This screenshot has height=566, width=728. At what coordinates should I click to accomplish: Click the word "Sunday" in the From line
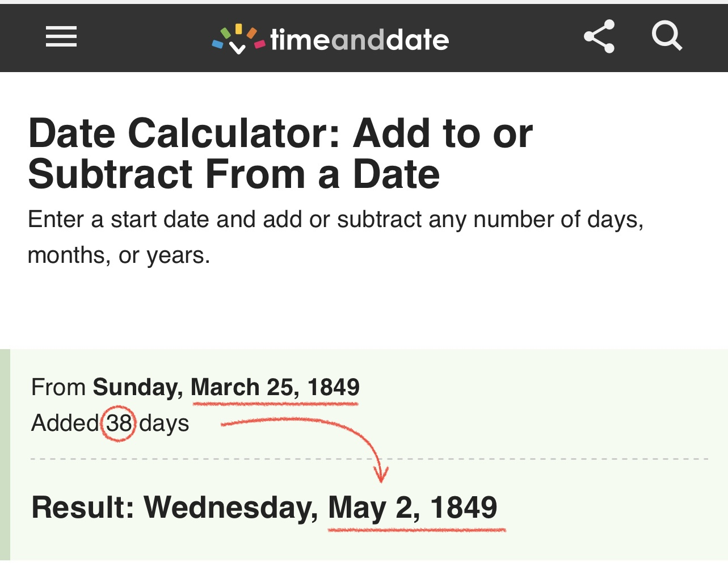(x=137, y=388)
